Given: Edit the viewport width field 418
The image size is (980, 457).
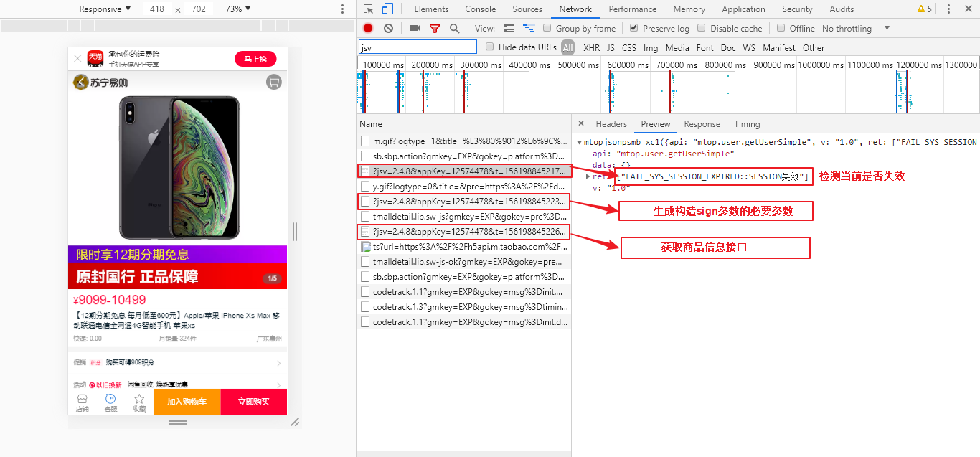Looking at the screenshot, I should [157, 9].
